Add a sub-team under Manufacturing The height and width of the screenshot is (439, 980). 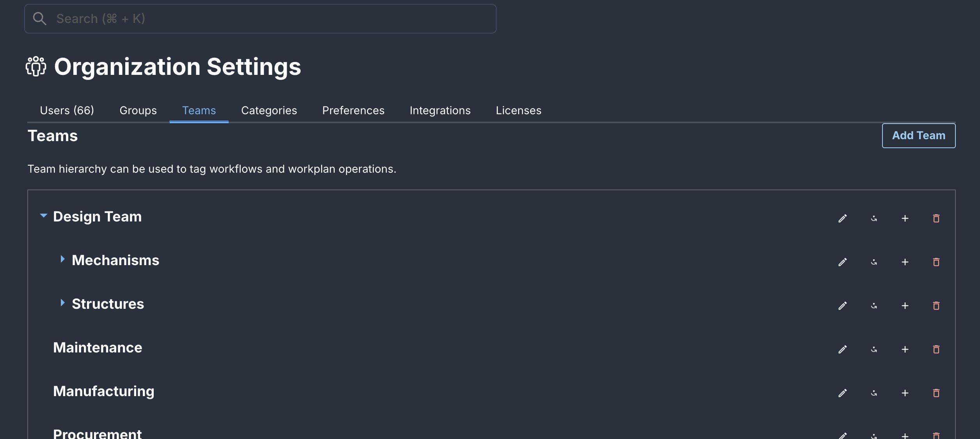click(905, 393)
